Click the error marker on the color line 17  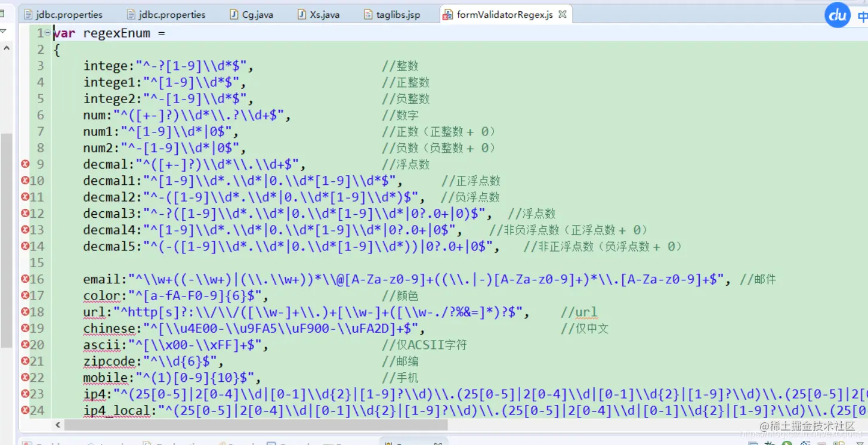coord(25,295)
